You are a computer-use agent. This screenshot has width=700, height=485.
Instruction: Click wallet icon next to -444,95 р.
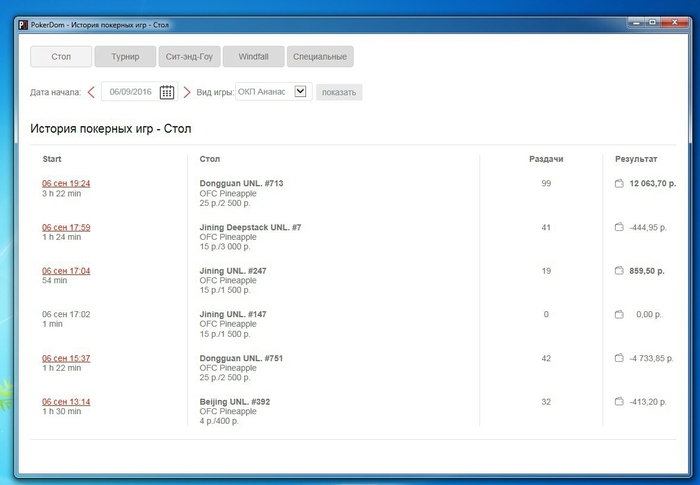(619, 227)
